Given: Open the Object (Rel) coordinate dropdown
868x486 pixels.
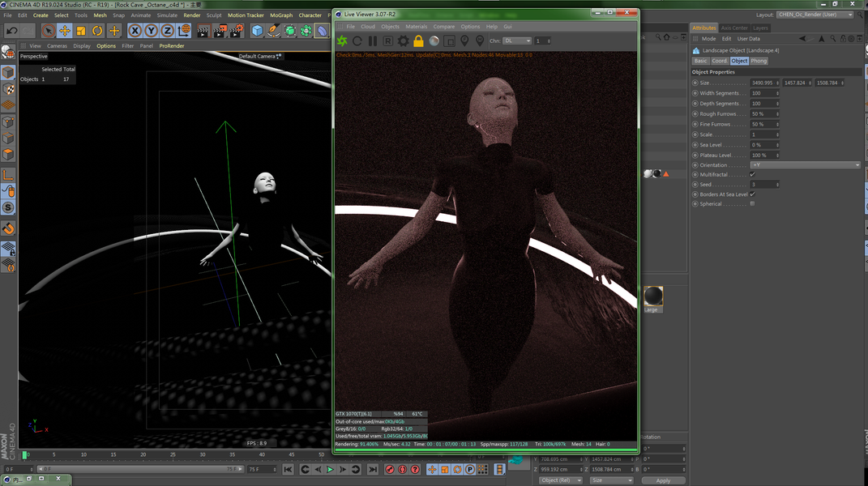Looking at the screenshot, I should 560,480.
